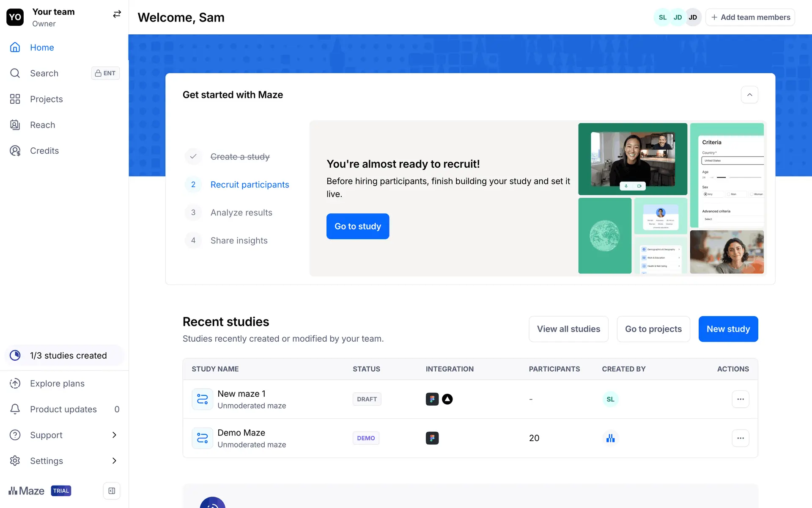812x508 pixels.
Task: Click the Reach sidebar icon
Action: 15,125
